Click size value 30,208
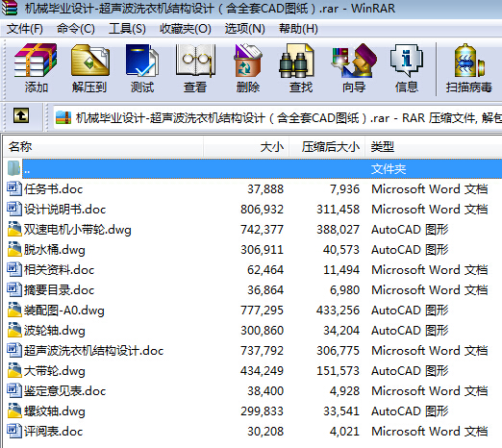502x448 pixels. [265, 432]
